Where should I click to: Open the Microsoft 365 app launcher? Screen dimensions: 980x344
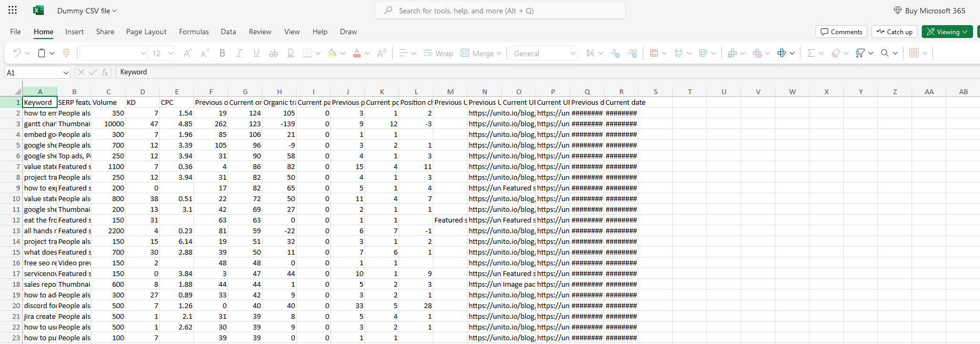coord(13,10)
